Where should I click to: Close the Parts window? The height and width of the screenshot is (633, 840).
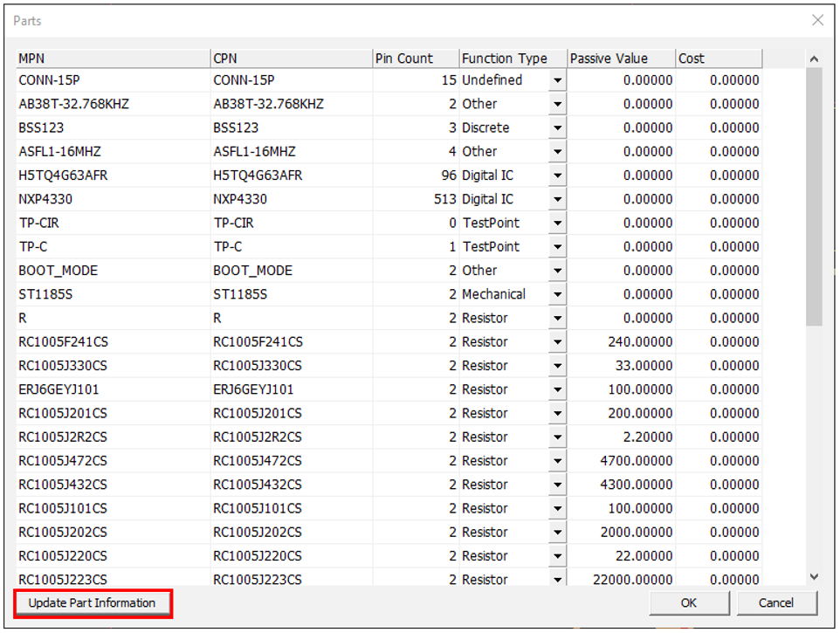click(817, 20)
